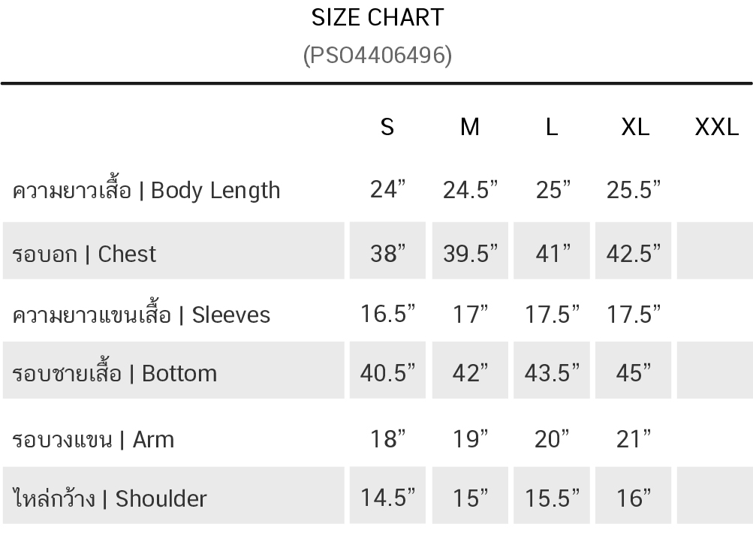Screen dimensions: 753x560
Task: Click the Chest row label
Action: [x=84, y=254]
